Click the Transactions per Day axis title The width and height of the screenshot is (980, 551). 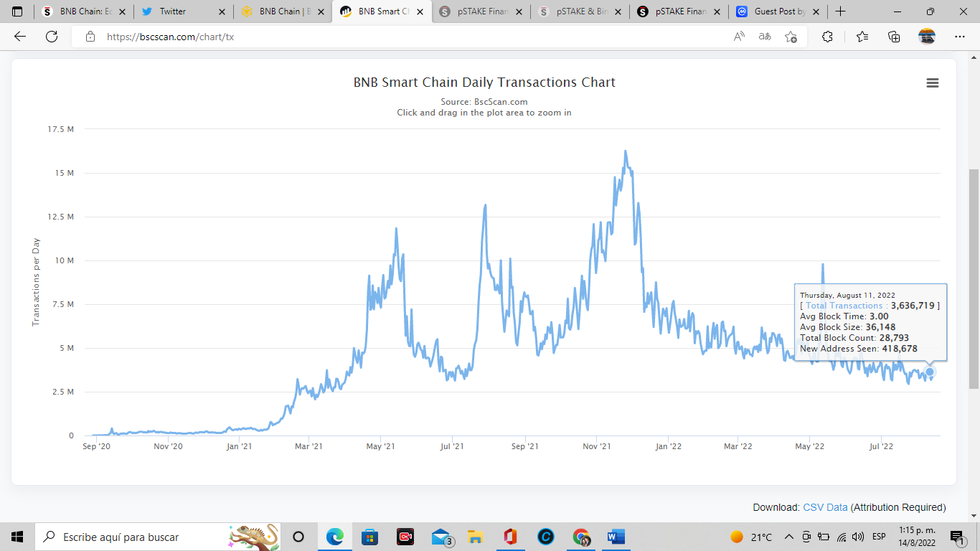click(x=36, y=282)
